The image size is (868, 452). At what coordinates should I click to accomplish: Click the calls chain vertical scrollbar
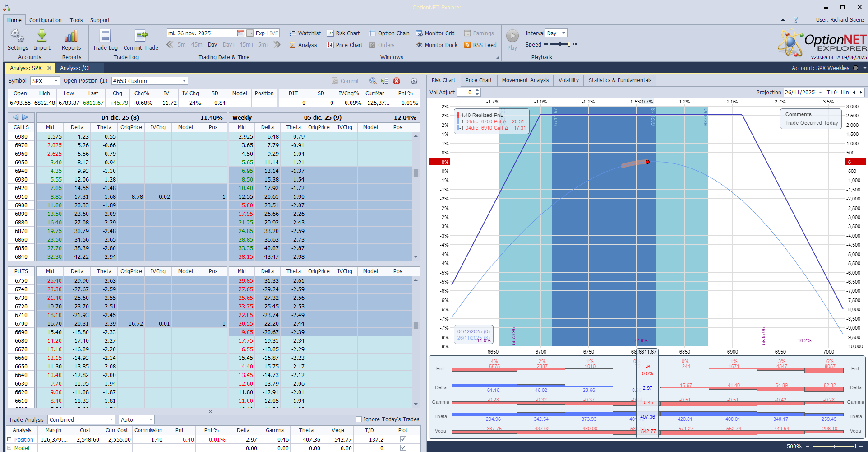click(x=416, y=196)
